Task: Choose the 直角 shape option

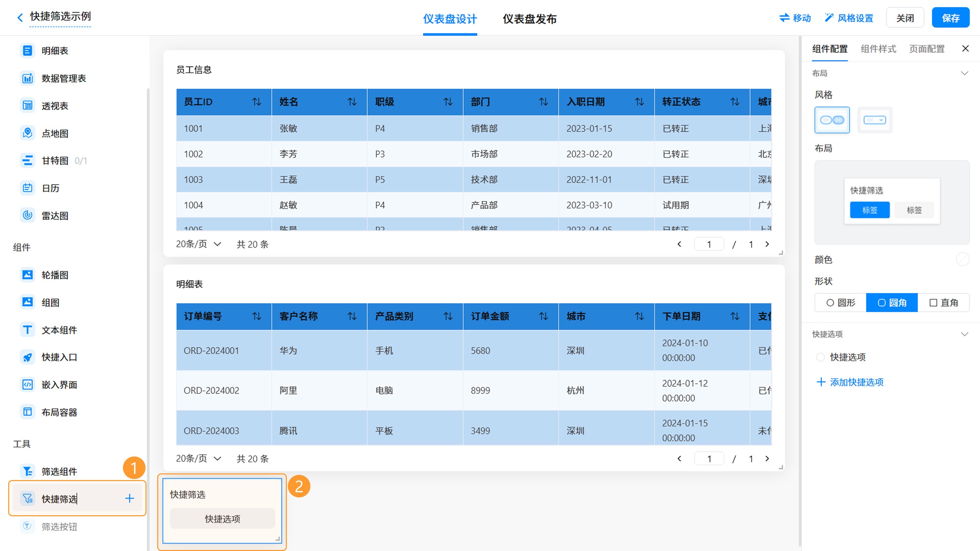Action: (944, 303)
